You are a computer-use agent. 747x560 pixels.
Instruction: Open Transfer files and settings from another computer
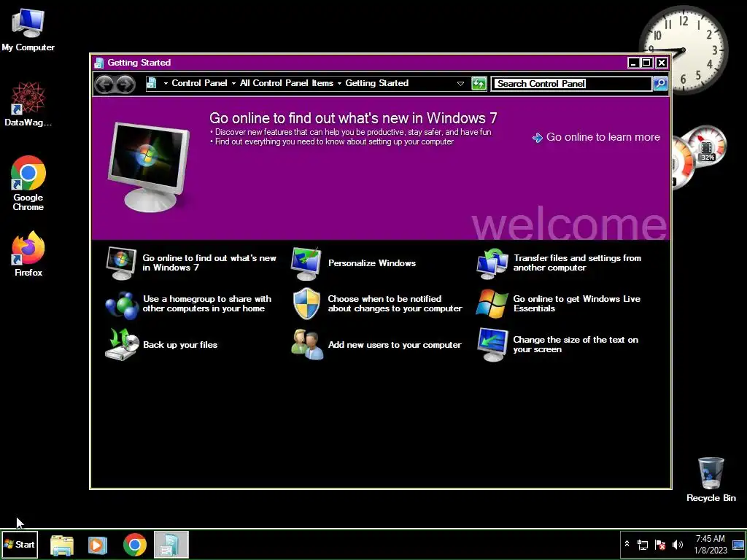click(x=577, y=262)
